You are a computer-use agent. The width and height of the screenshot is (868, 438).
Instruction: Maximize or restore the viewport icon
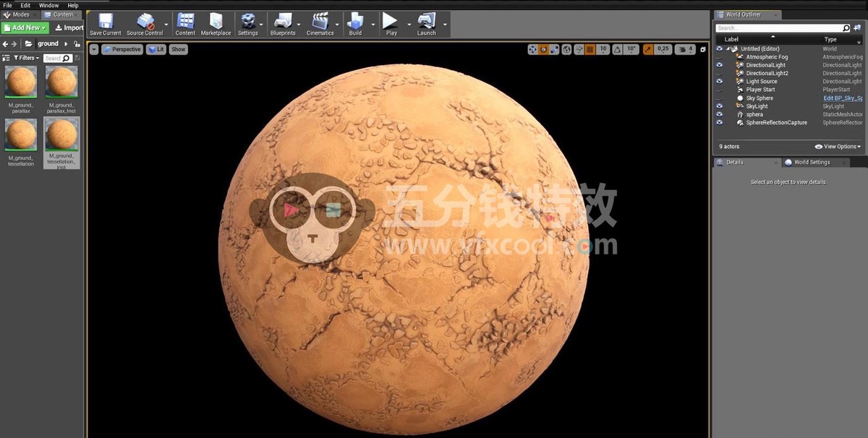(703, 50)
